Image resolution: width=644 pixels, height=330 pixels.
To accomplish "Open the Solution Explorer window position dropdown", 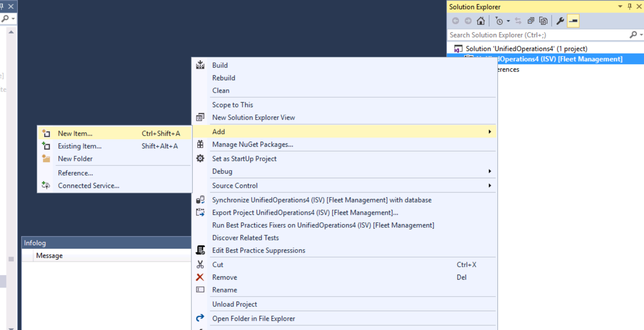I will (620, 6).
